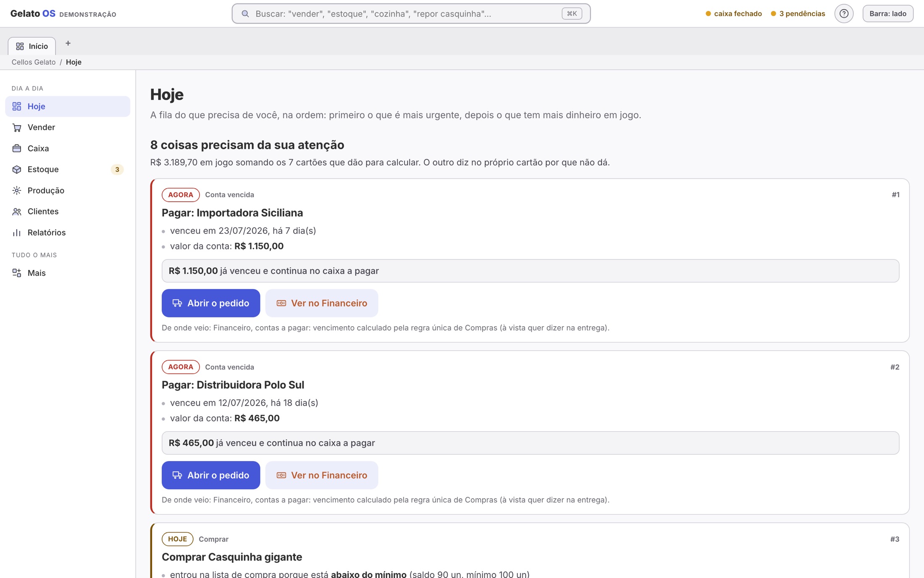Viewport: 924px width, 578px height.
Task: Open Produção in the sidebar
Action: (68, 190)
